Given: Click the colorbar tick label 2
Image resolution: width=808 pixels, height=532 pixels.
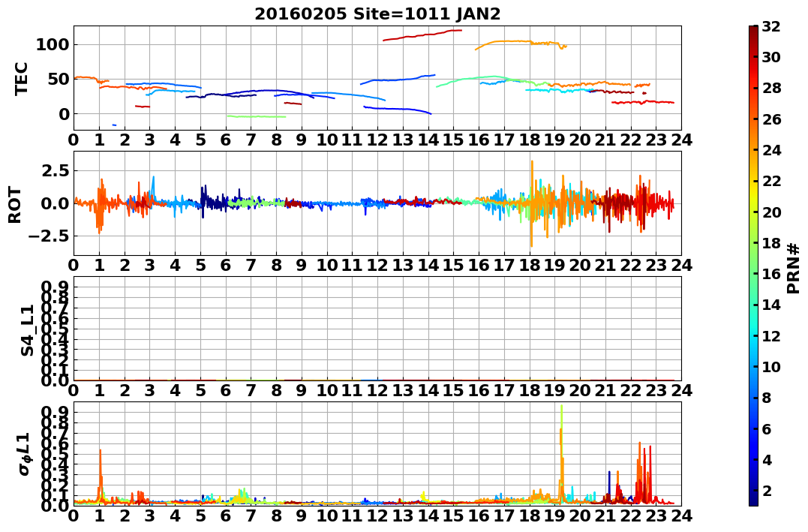Looking at the screenshot, I should [x=766, y=491].
